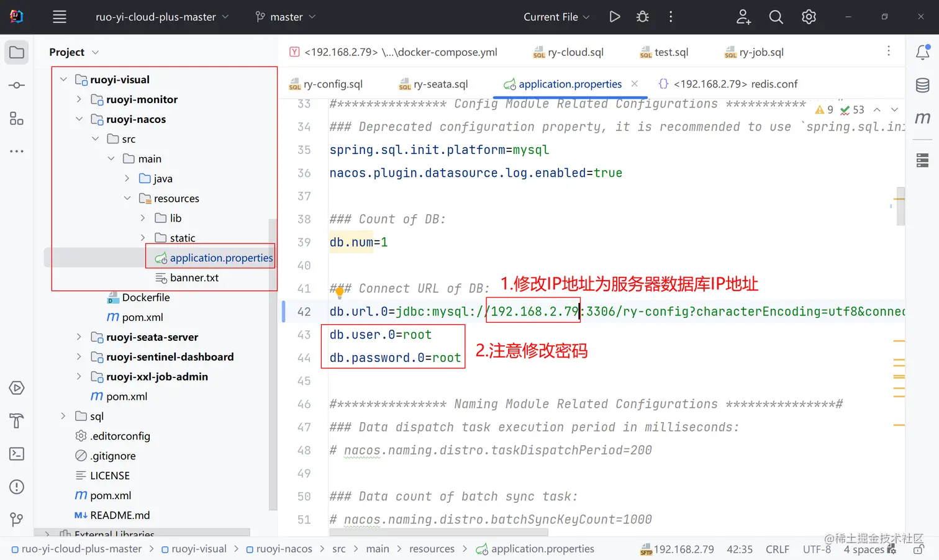Viewport: 939px width, 560px height.
Task: Click UTF-8 encoding in status bar
Action: pos(817,549)
